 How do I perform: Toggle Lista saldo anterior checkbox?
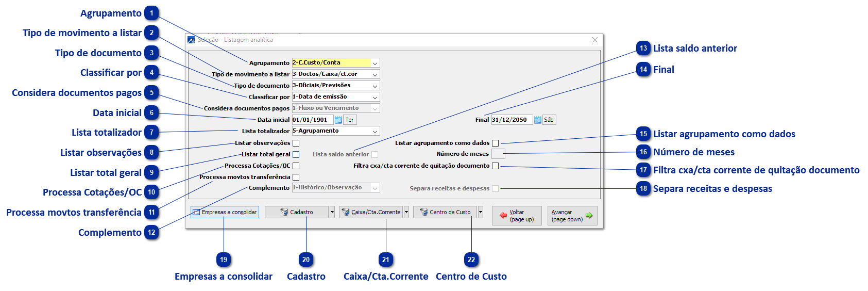point(375,154)
